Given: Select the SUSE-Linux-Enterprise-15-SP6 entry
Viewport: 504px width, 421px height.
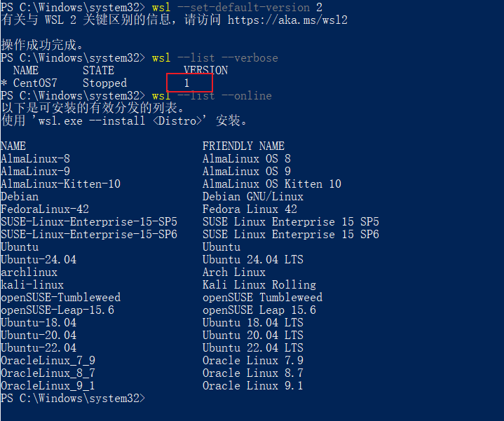Looking at the screenshot, I should tap(89, 235).
